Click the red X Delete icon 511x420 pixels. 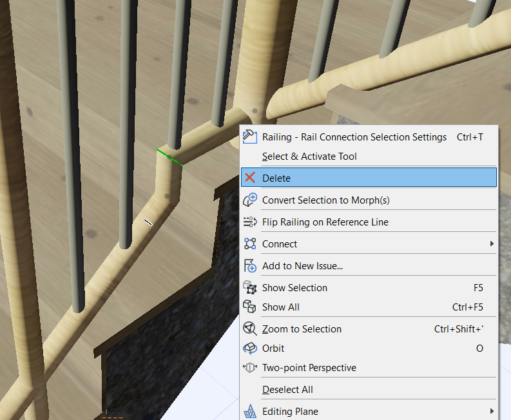pyautogui.click(x=250, y=178)
